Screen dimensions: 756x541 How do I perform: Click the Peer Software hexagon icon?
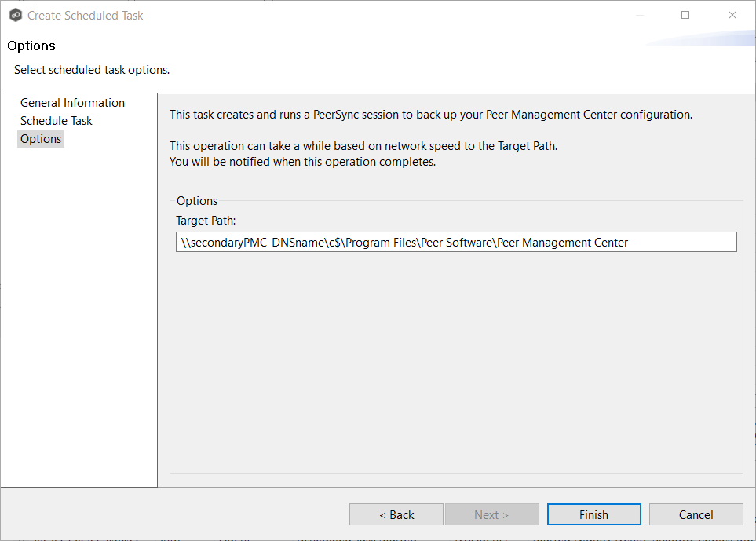pos(16,15)
